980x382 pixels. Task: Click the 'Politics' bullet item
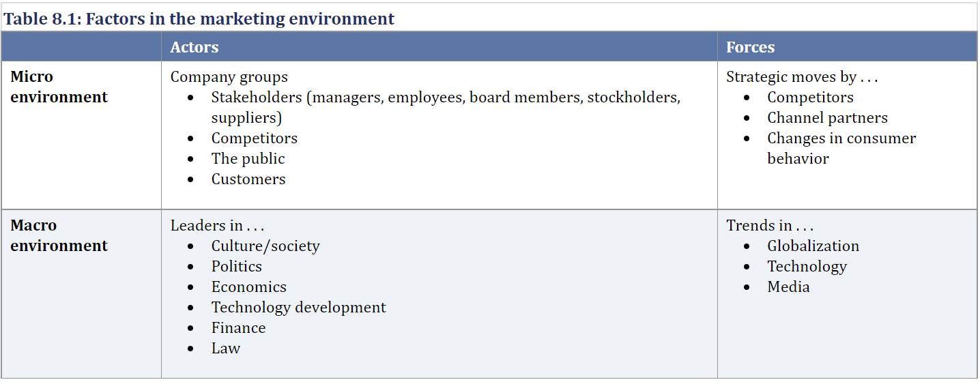pyautogui.click(x=237, y=266)
